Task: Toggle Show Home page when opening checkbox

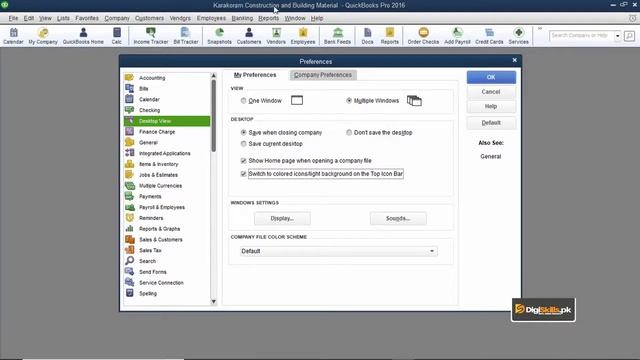Action: (244, 161)
